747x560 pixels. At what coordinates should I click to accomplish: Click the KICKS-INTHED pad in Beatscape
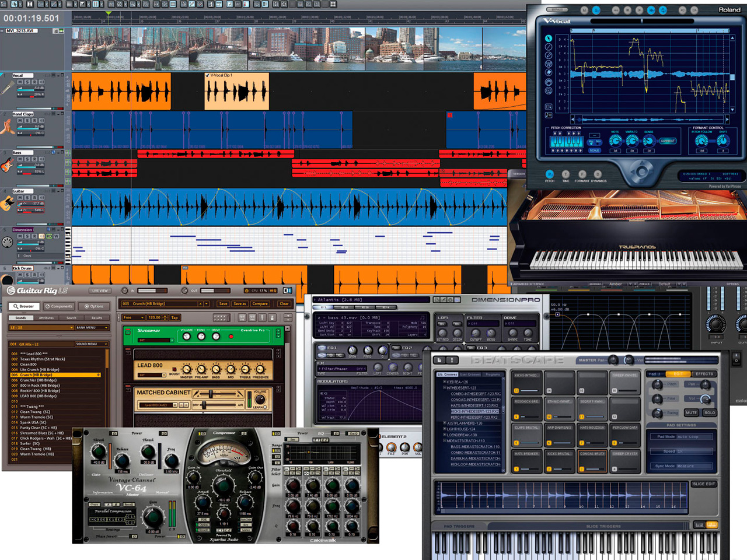528,382
